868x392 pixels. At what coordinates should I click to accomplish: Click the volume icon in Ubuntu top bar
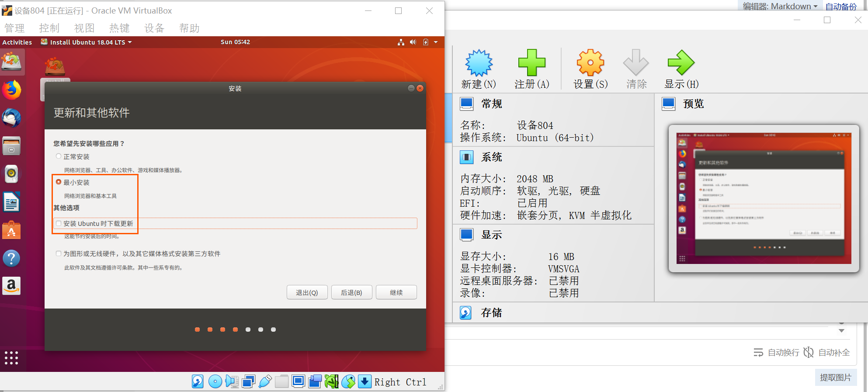point(413,42)
